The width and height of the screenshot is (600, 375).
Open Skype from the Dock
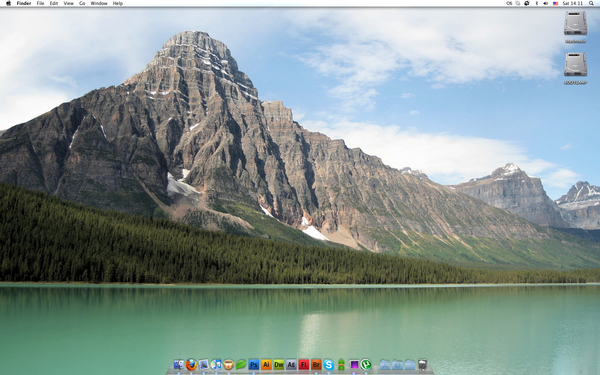coord(328,365)
